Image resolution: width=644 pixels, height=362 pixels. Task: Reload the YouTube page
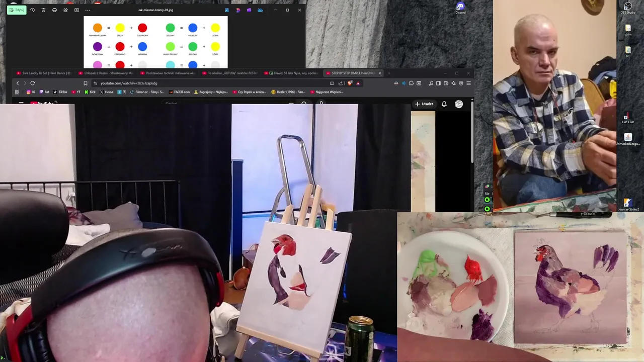pyautogui.click(x=33, y=83)
